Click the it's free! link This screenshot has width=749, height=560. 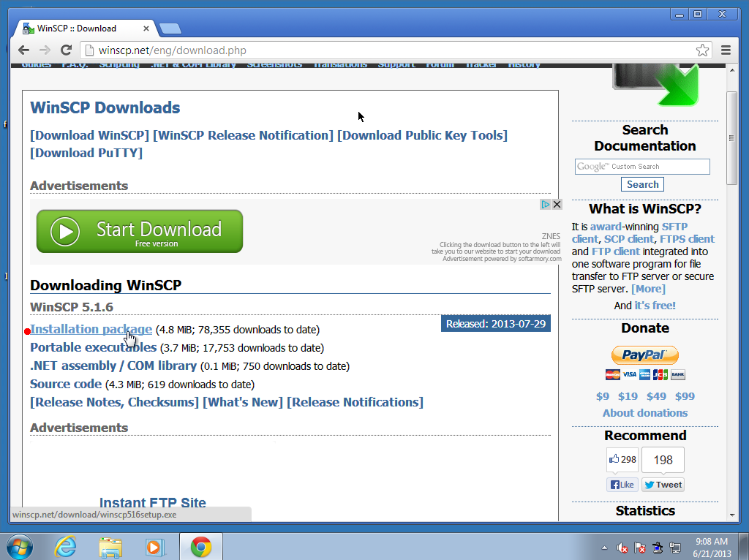(655, 306)
